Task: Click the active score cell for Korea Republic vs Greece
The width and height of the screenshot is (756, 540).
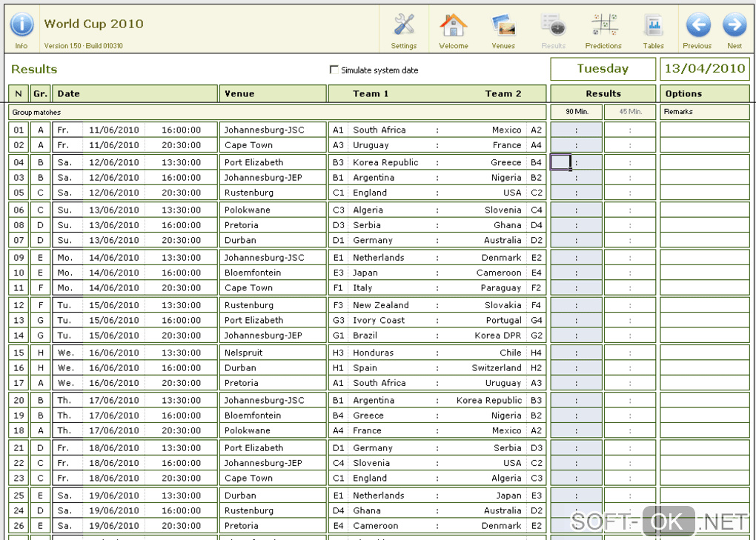Action: 561,162
